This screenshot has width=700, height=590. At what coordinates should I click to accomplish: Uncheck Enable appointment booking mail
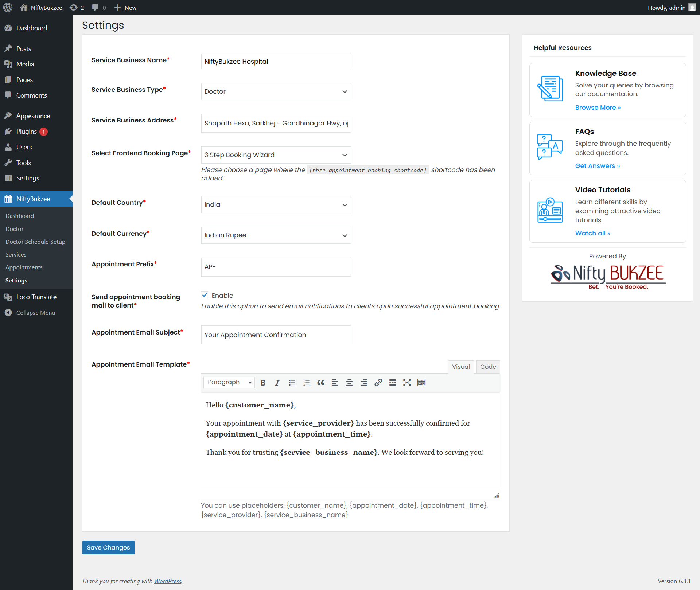pos(205,295)
